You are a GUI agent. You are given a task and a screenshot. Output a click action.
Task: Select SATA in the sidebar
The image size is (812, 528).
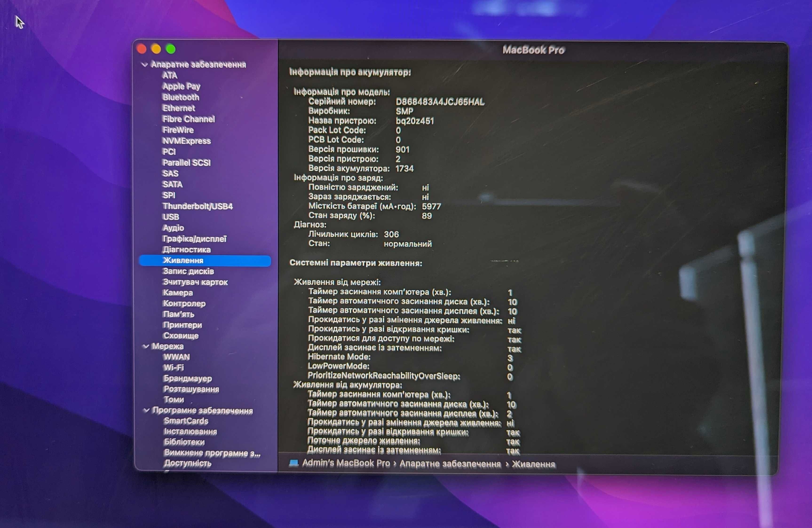click(x=172, y=184)
